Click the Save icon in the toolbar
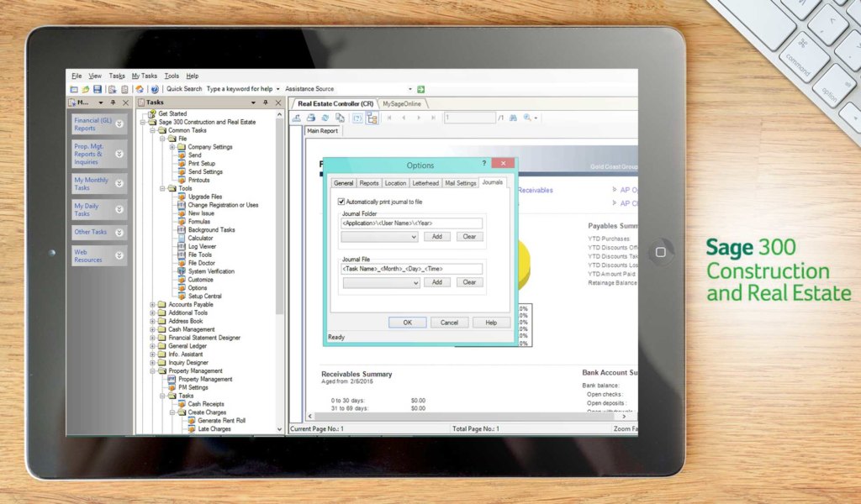 pyautogui.click(x=98, y=88)
